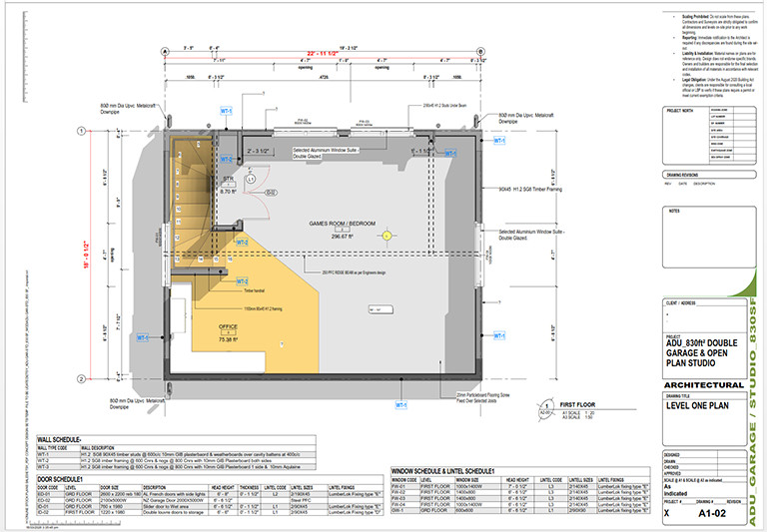Select grid bubble 2 on left side
This screenshot has height=532, width=767.
click(82, 379)
